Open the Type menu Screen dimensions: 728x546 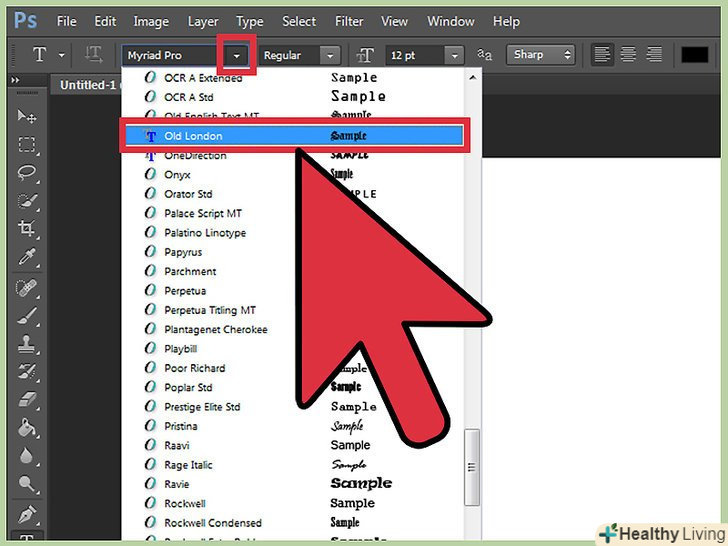click(x=249, y=21)
